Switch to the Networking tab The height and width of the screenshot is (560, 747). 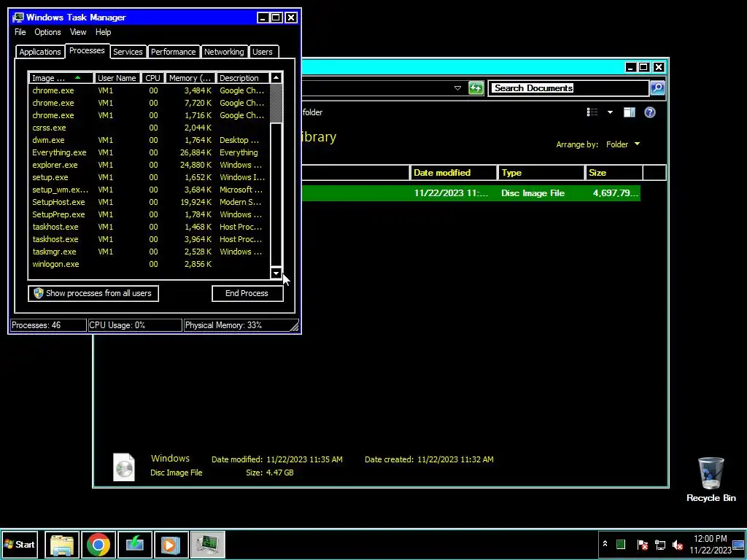pyautogui.click(x=224, y=52)
